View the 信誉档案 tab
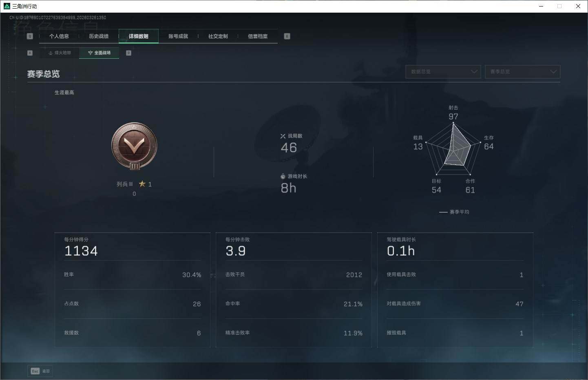Screen dimensions: 588x380 coord(258,36)
